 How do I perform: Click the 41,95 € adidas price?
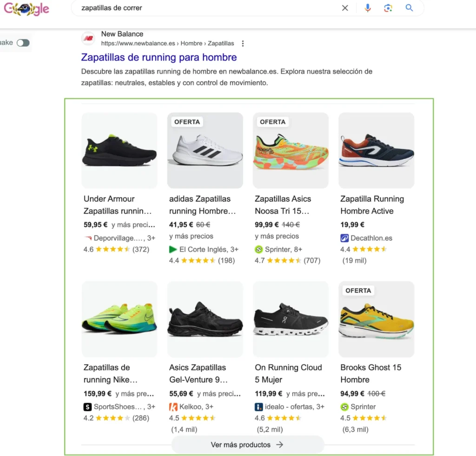click(181, 225)
